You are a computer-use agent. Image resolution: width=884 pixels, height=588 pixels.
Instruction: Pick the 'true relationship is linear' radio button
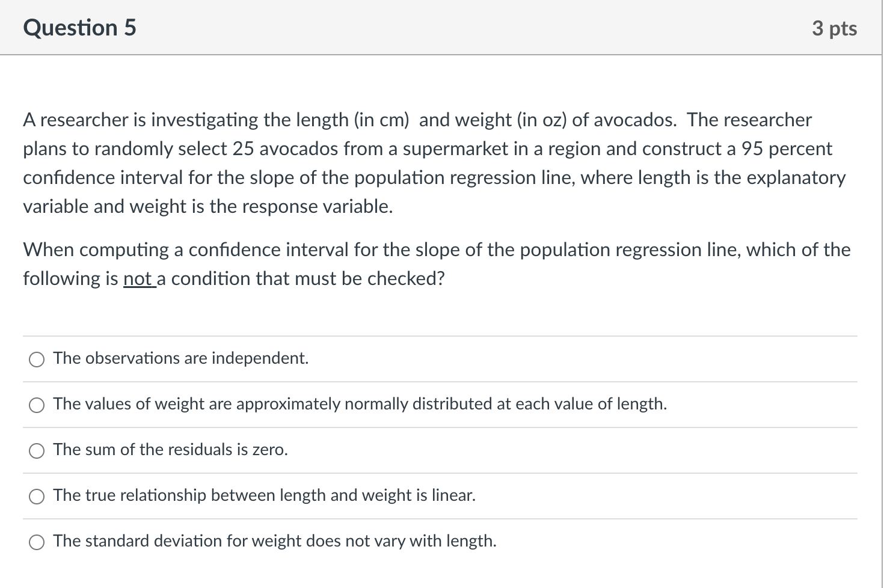click(37, 497)
